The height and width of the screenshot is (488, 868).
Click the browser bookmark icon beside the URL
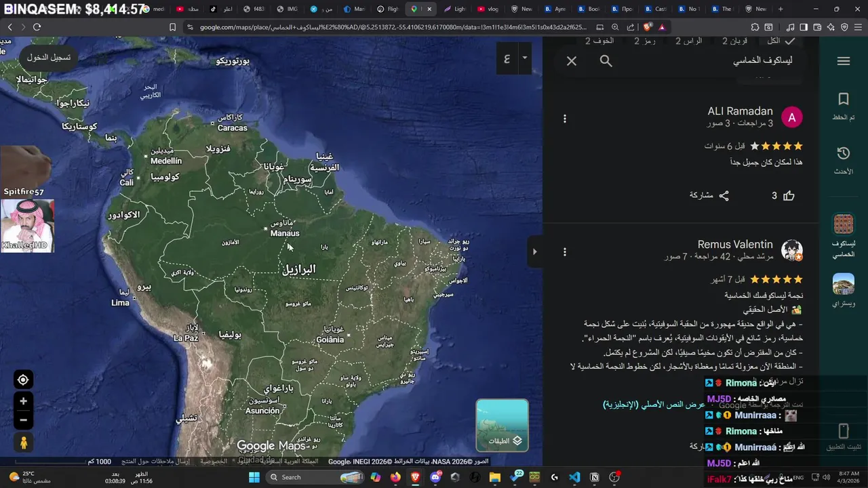172,27
